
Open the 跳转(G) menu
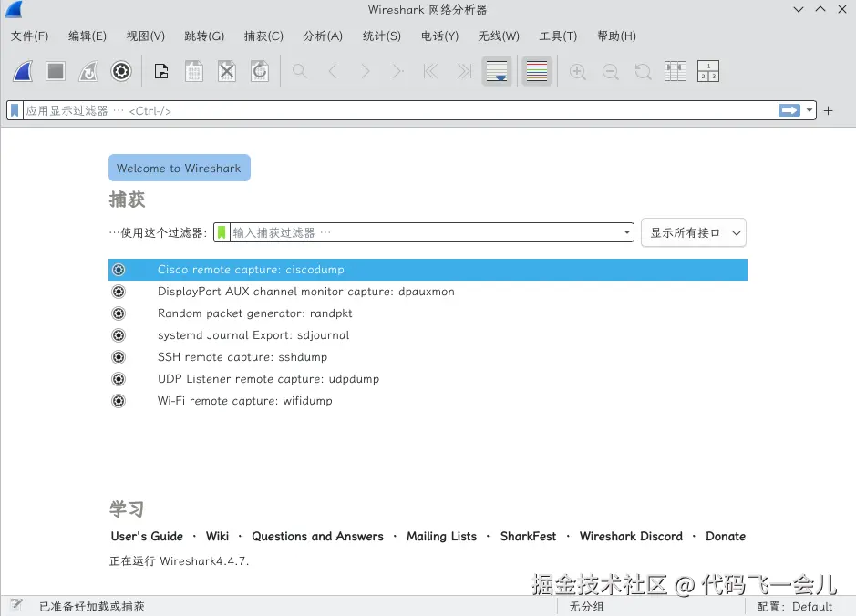(204, 36)
